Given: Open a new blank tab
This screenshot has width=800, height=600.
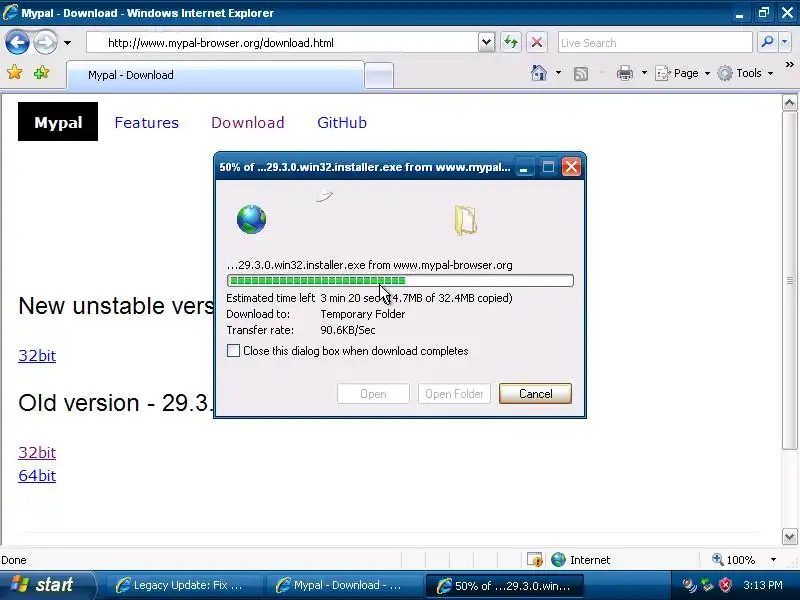Looking at the screenshot, I should [379, 76].
